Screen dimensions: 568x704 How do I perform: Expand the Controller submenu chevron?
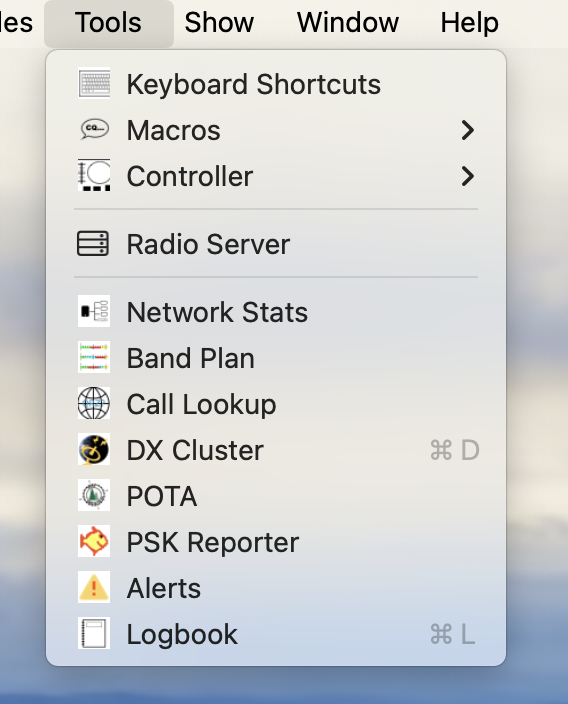pos(468,176)
